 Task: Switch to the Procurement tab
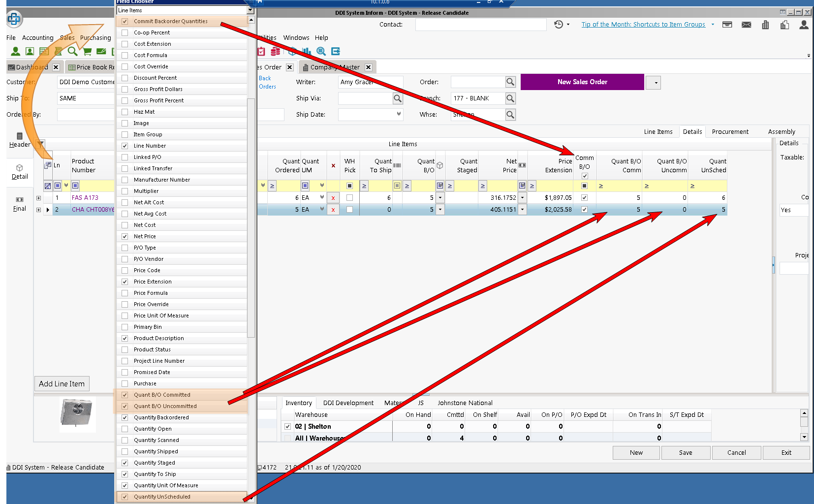(730, 132)
